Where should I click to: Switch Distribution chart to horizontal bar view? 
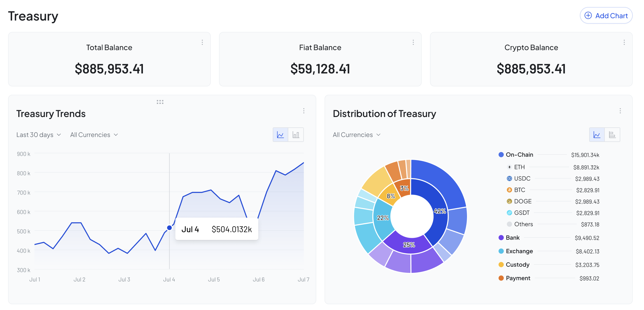click(x=612, y=135)
